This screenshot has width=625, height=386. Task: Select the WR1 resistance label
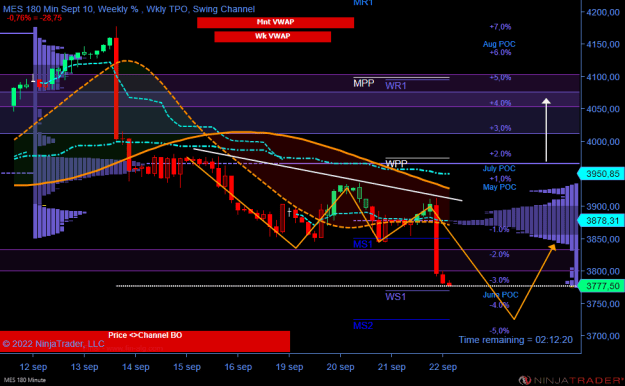[x=396, y=86]
